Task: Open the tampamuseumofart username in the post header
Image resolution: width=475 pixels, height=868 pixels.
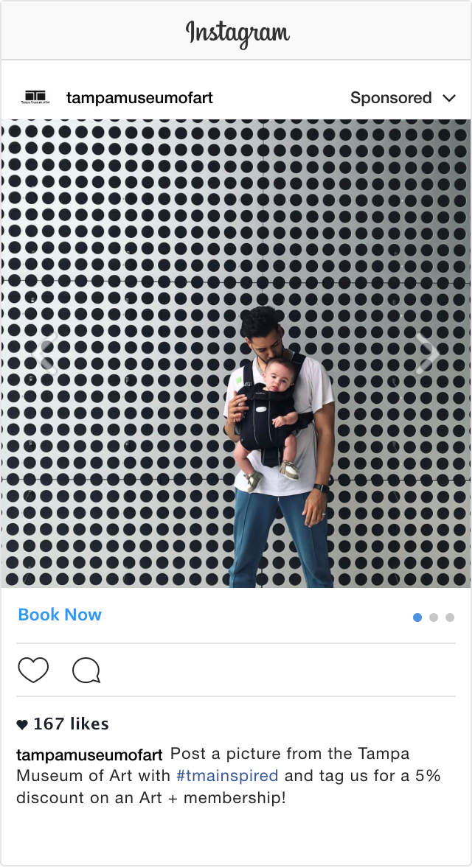Action: coord(139,98)
